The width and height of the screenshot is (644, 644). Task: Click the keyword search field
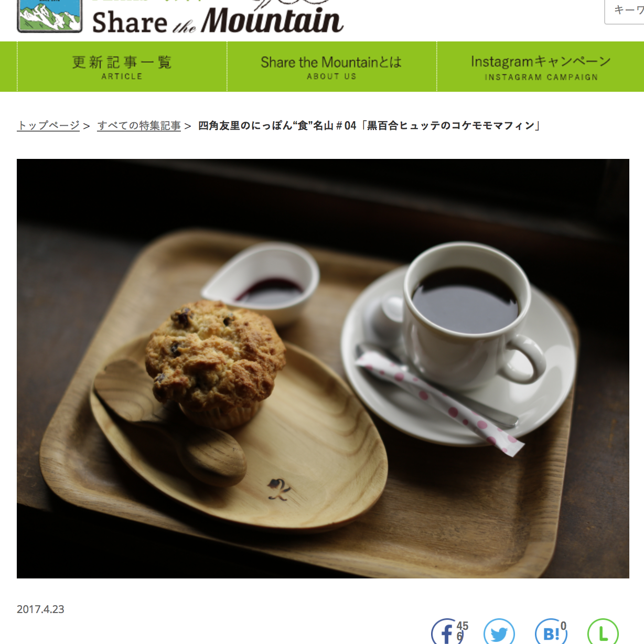(x=625, y=10)
